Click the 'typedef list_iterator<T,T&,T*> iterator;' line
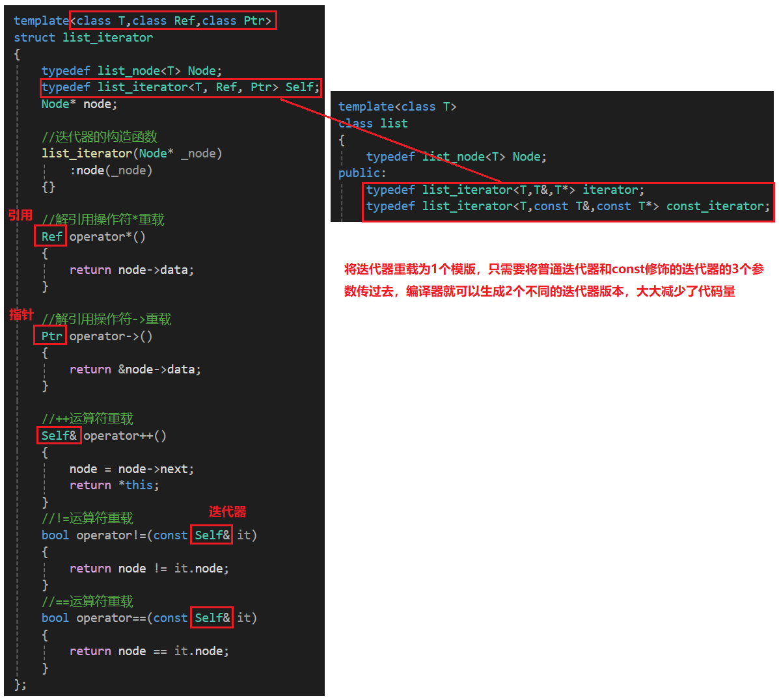The image size is (779, 700). coord(505,190)
